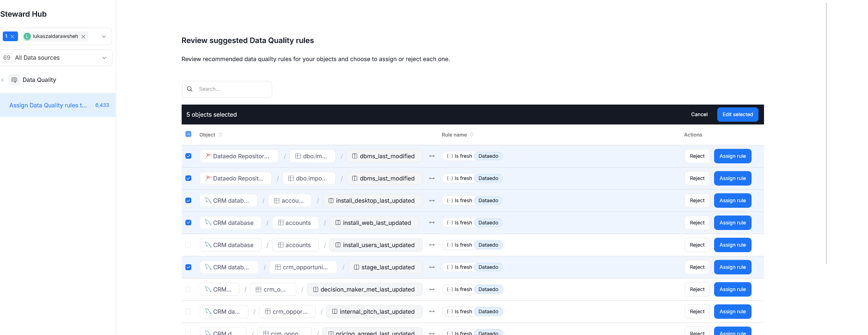The image size is (868, 335).
Task: Remove the lukaszaldarawsheh user filter chip
Action: pyautogui.click(x=84, y=37)
